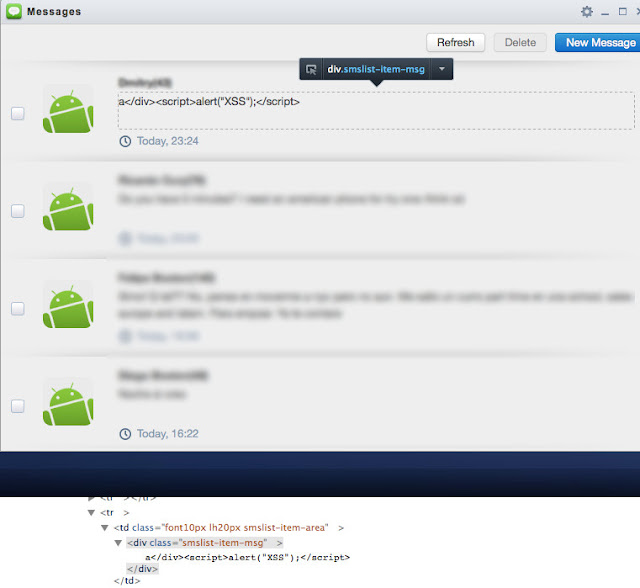Click the green Messages app icon
This screenshot has width=640, height=588.
click(14, 11)
